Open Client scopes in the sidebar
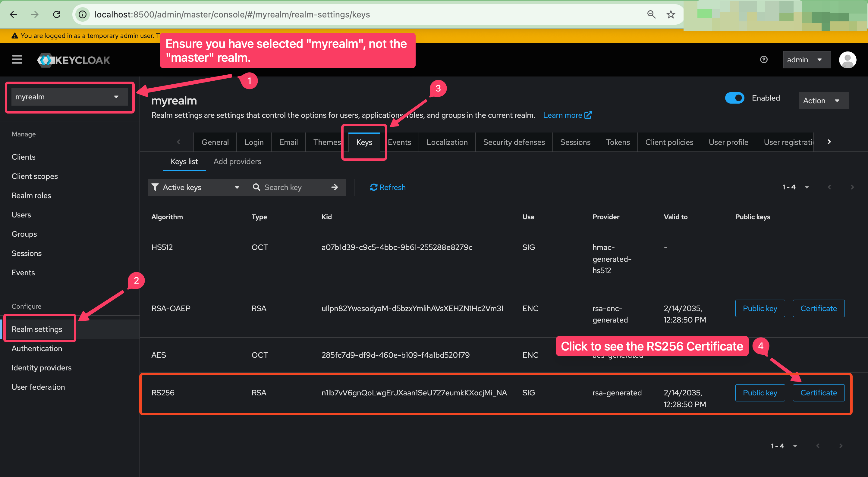This screenshot has width=868, height=477. point(35,176)
